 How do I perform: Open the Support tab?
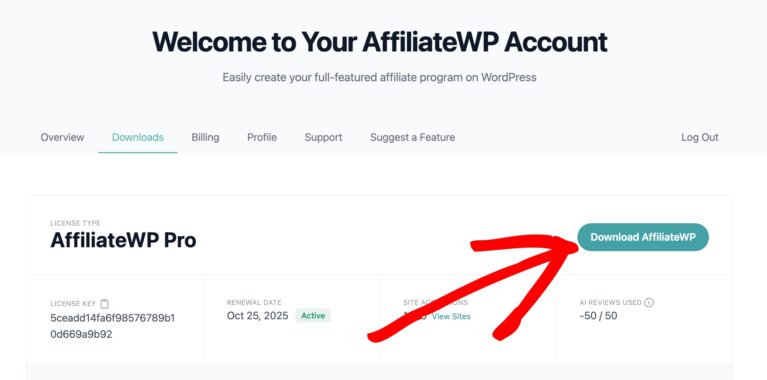pyautogui.click(x=323, y=137)
